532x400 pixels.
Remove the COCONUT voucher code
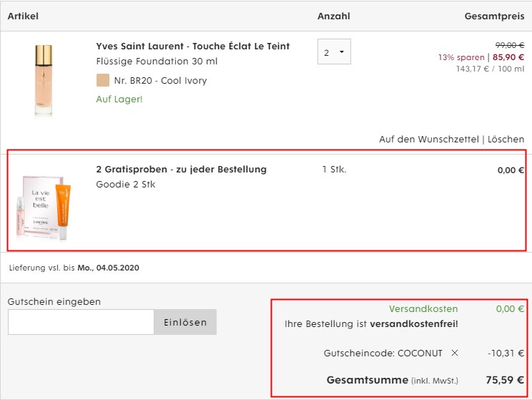[x=455, y=353]
